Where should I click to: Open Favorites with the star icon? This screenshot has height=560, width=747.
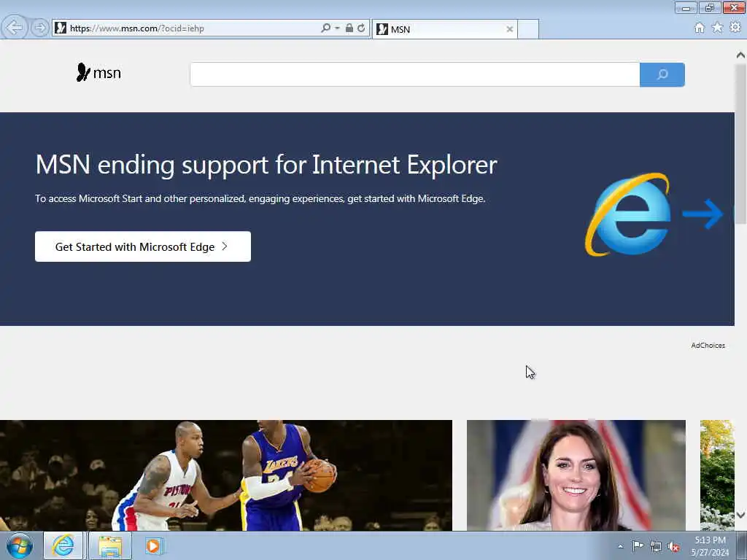pos(717,28)
